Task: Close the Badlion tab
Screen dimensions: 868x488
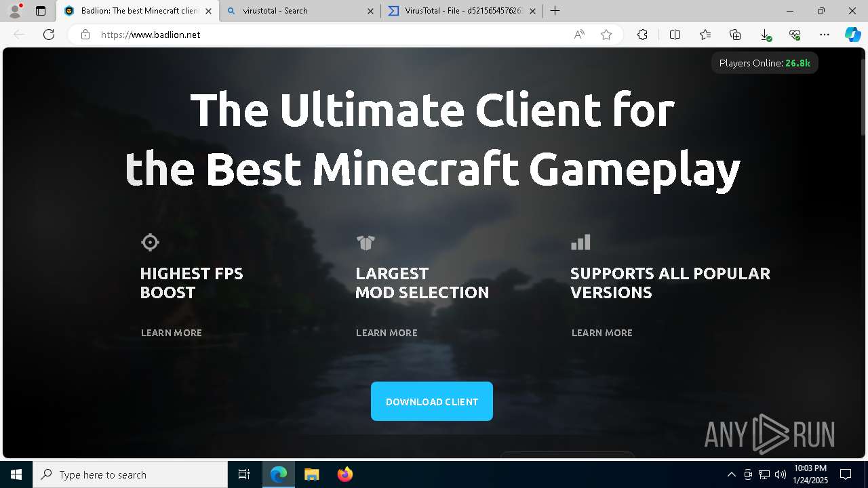Action: click(208, 11)
